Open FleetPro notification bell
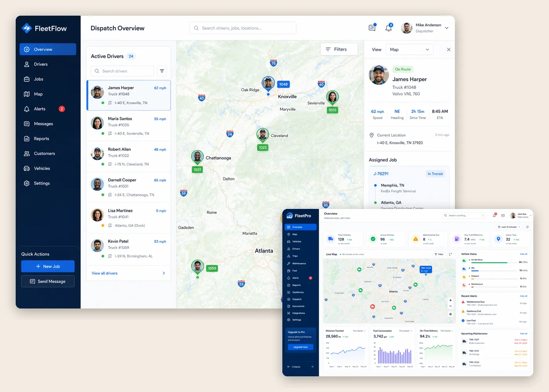This screenshot has height=392, width=549. coord(495,215)
